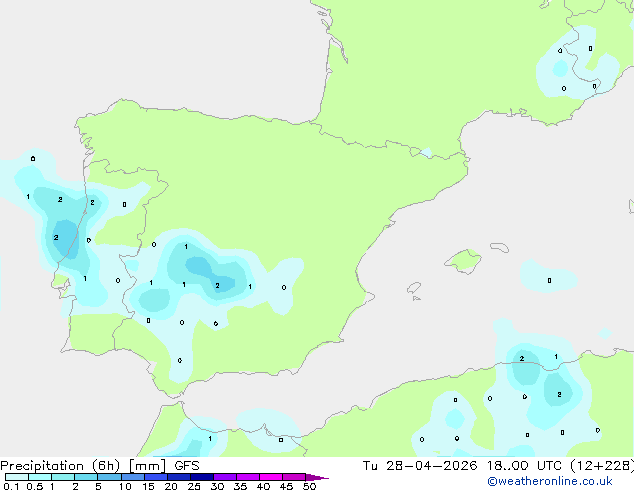634x490 pixels.
Task: Click the '50' legend scale label
Action: tap(309, 486)
